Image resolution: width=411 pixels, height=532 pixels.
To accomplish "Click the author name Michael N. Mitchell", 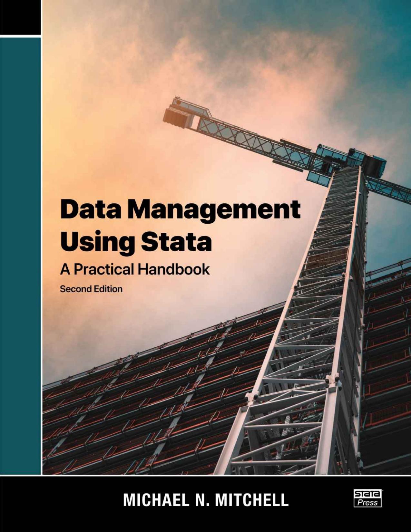I will pos(206,500).
